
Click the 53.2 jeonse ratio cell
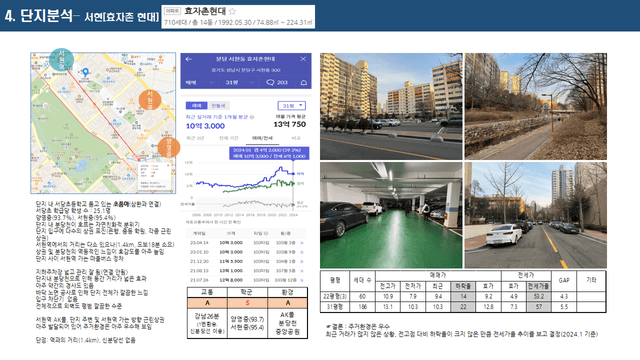[538, 297]
